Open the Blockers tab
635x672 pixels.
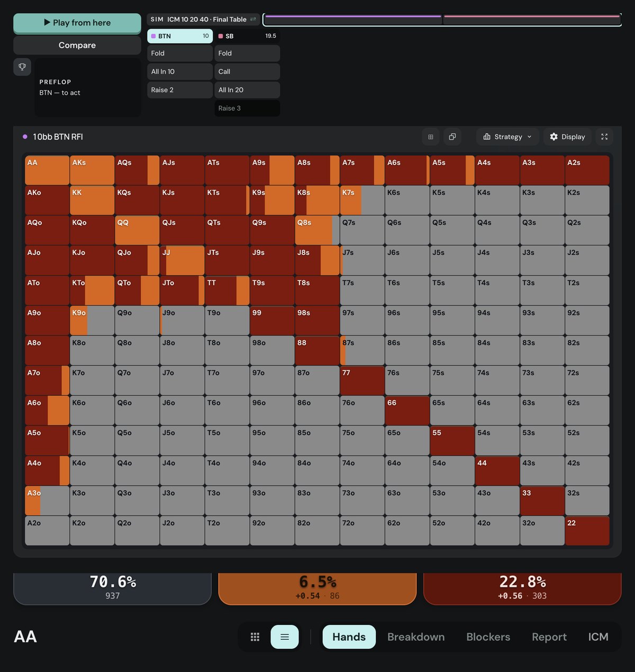coord(488,637)
